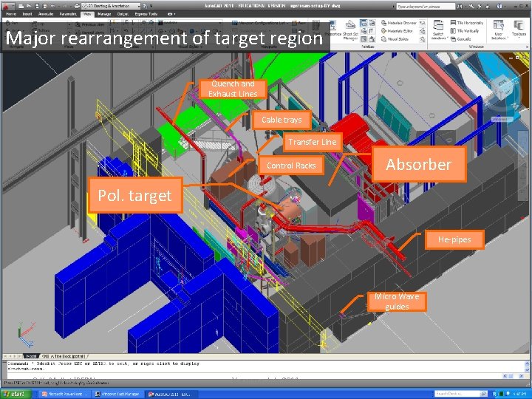Viewport: 532px width, 399px height.
Task: Open the Materials Editor palette
Action: (397, 31)
